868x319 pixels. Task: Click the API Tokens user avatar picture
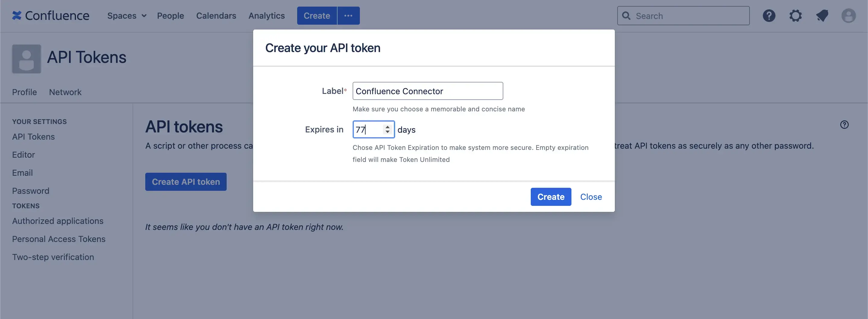pyautogui.click(x=27, y=59)
